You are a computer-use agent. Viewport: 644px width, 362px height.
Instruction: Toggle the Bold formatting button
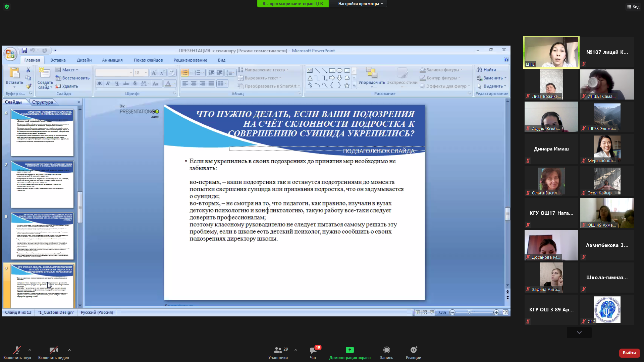coord(100,83)
